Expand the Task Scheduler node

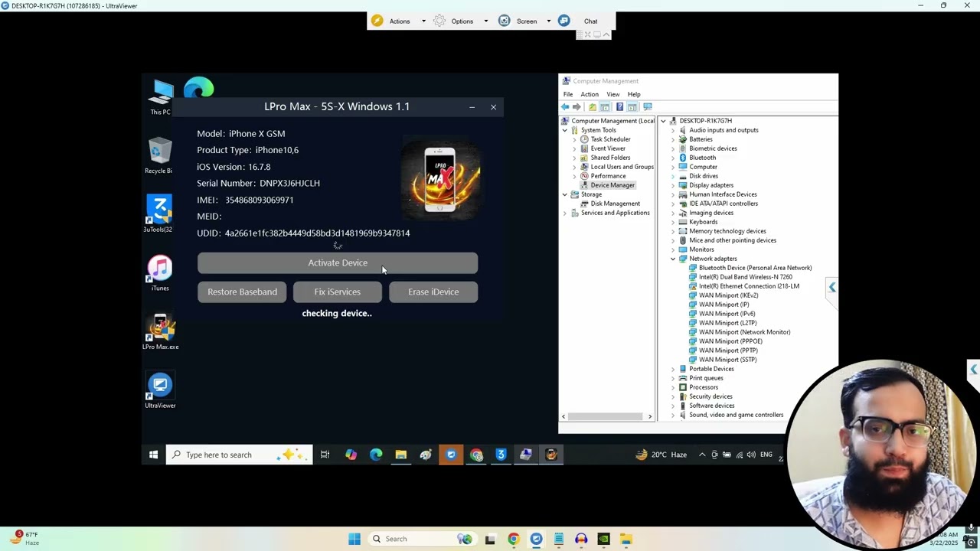574,139
